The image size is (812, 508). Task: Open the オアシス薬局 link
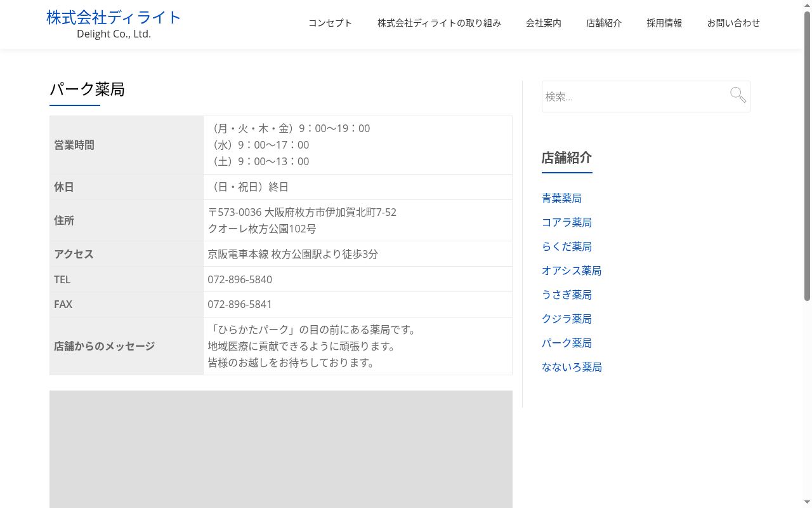(572, 271)
